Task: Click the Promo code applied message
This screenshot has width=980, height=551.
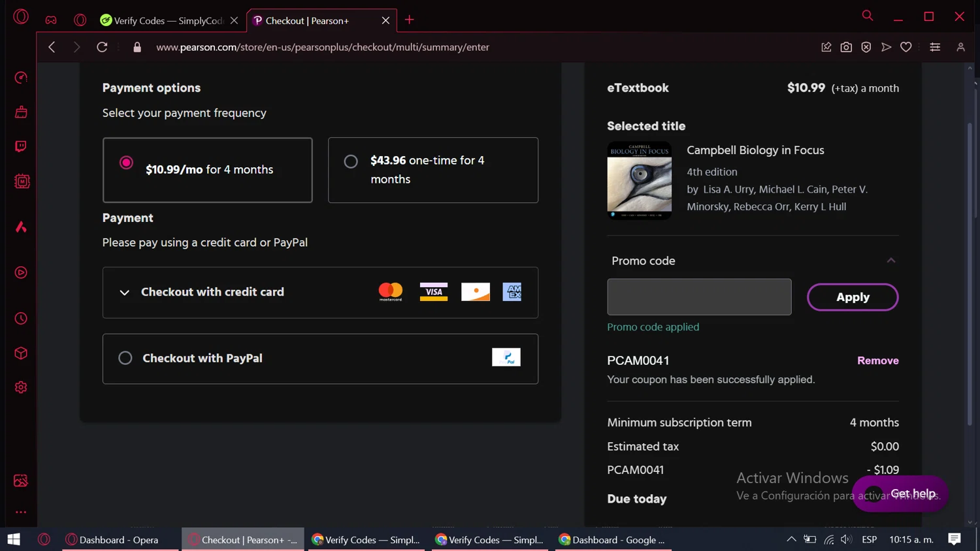Action: click(653, 327)
